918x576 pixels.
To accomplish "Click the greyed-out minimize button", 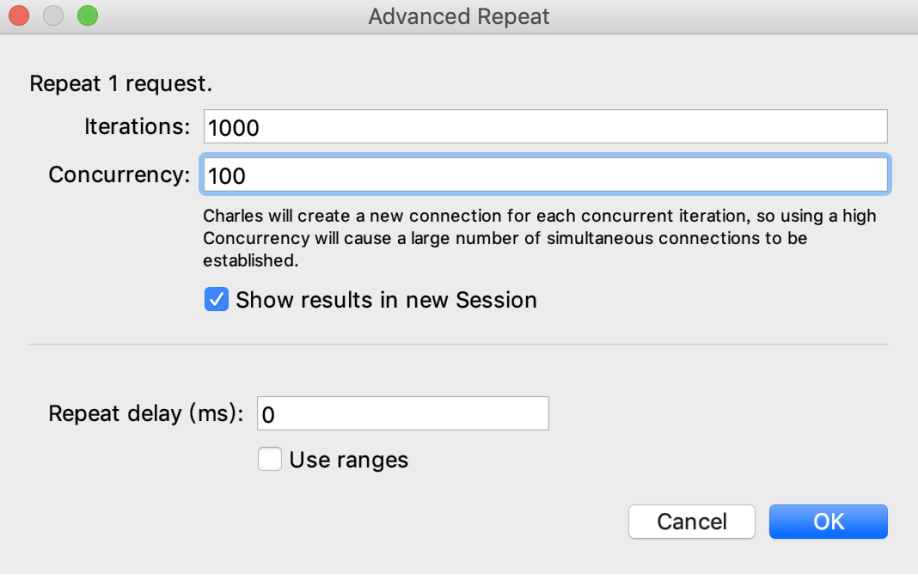I will [53, 16].
